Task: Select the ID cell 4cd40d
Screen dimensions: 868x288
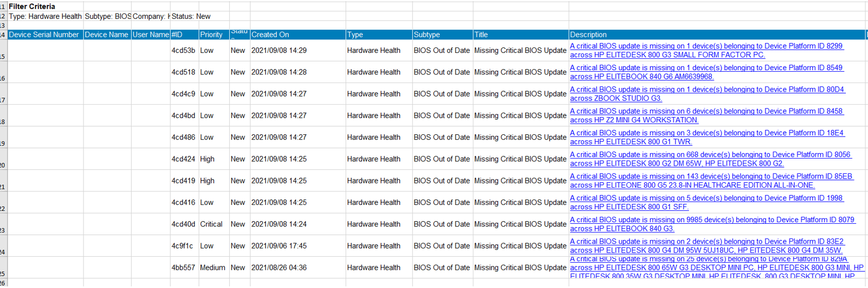Action: [x=183, y=224]
